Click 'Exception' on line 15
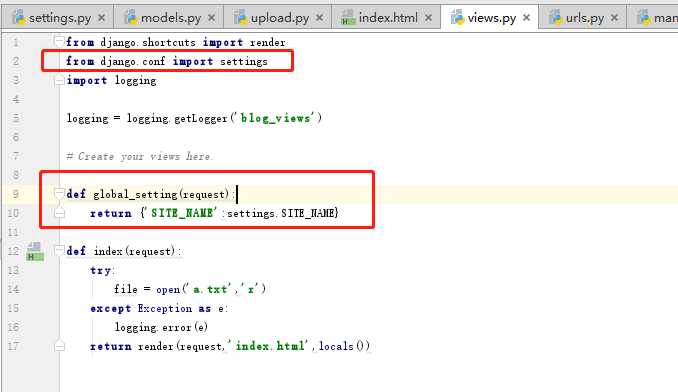678x392 pixels. (x=165, y=308)
